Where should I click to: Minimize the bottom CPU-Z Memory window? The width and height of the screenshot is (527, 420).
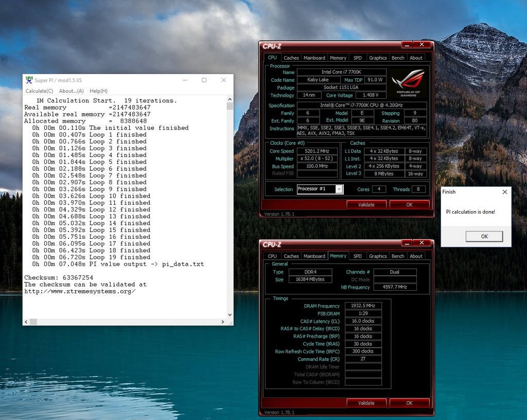(x=407, y=243)
